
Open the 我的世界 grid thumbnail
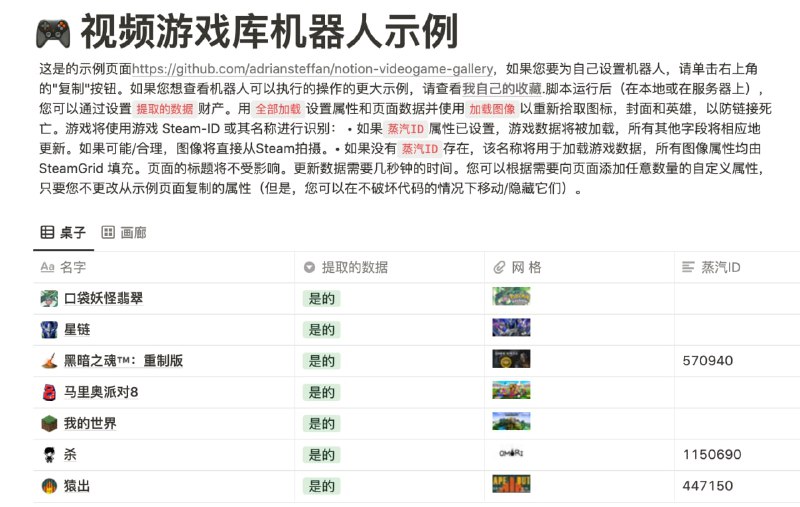511,421
